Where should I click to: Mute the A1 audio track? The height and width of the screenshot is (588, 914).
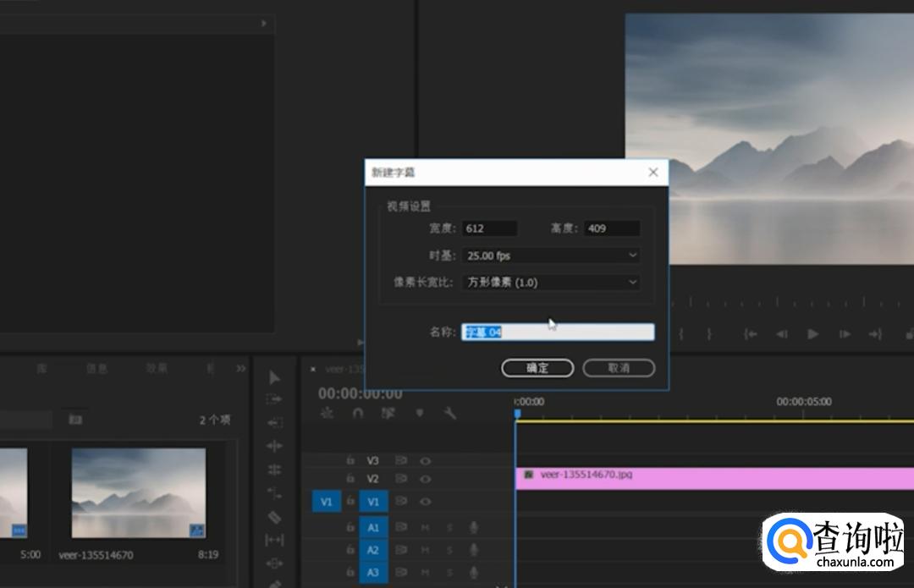point(425,527)
